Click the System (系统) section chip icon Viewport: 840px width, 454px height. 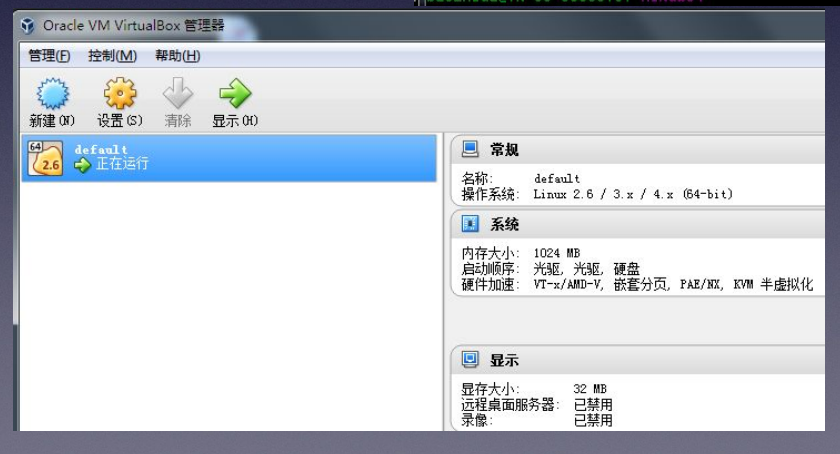(470, 224)
